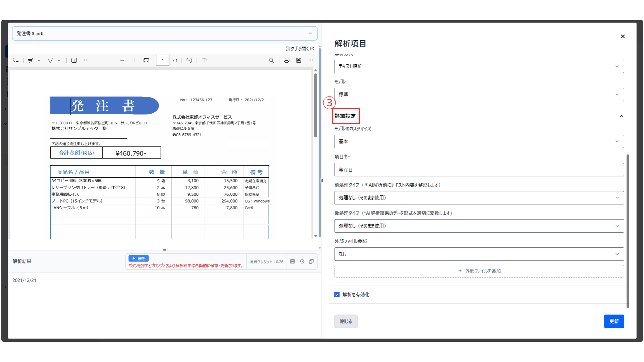The image size is (644, 362).
Task: Toggle the 解析を有効化 checkbox
Action: click(x=337, y=295)
